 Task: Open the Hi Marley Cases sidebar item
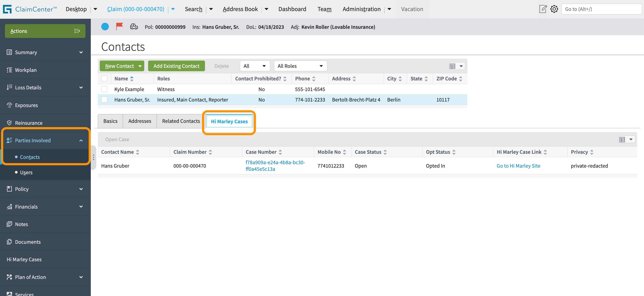(x=24, y=259)
